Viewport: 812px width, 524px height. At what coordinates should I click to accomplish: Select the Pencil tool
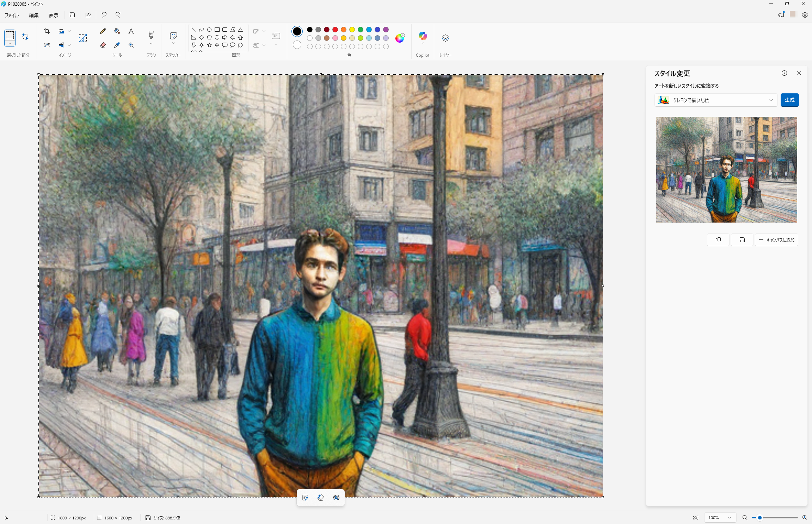(x=103, y=31)
